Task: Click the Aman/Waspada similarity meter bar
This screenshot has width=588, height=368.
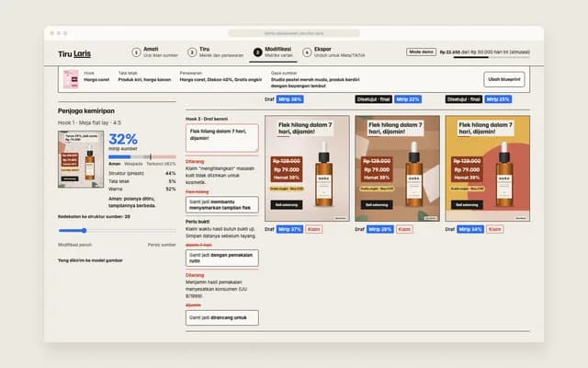Action: point(142,156)
